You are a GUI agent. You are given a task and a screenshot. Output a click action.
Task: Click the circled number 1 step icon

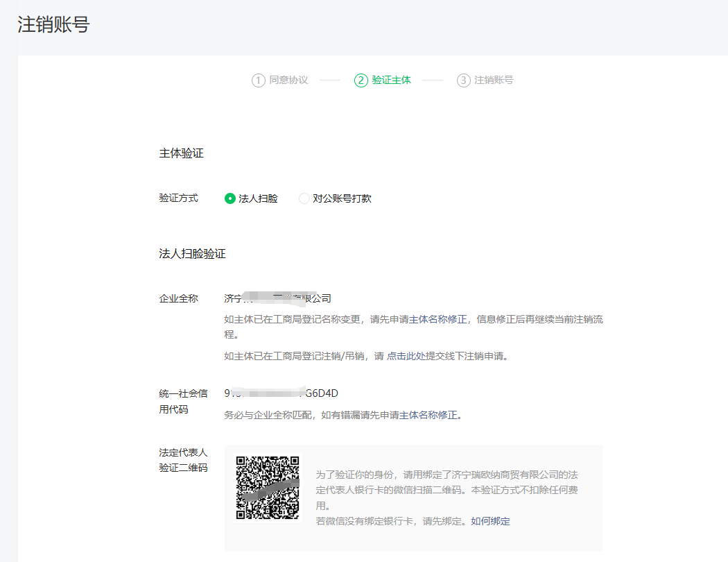[258, 80]
